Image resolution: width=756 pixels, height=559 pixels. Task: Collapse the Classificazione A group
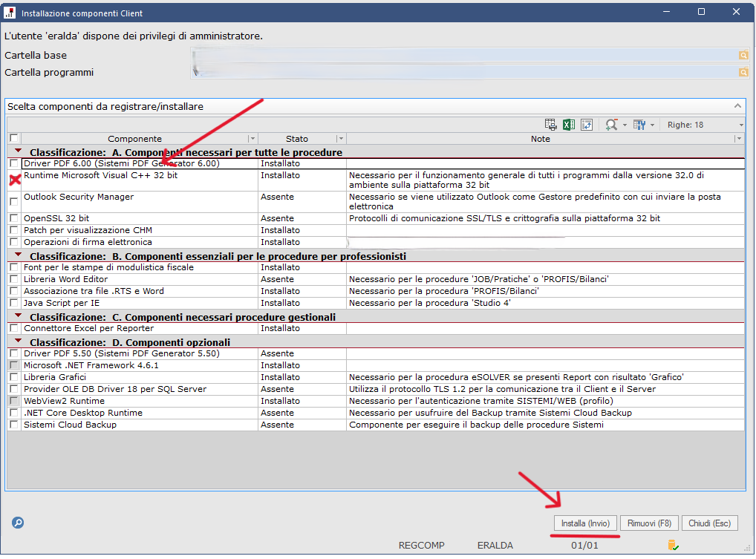tap(19, 151)
